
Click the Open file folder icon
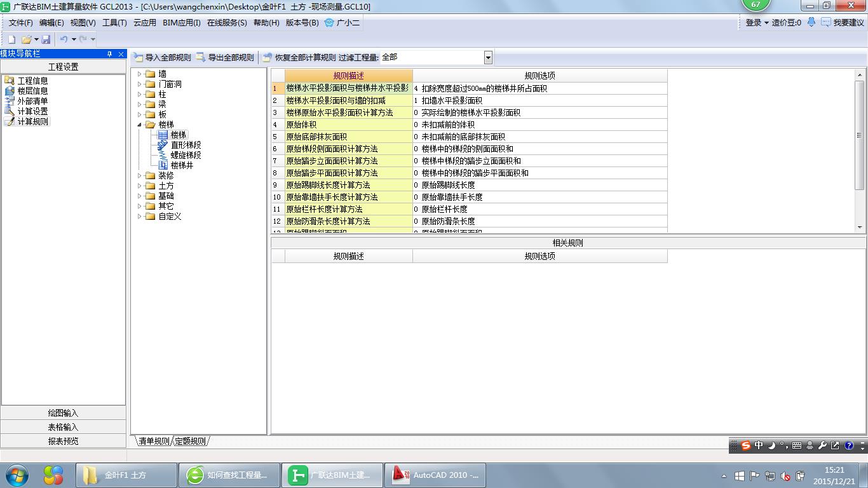(x=27, y=39)
